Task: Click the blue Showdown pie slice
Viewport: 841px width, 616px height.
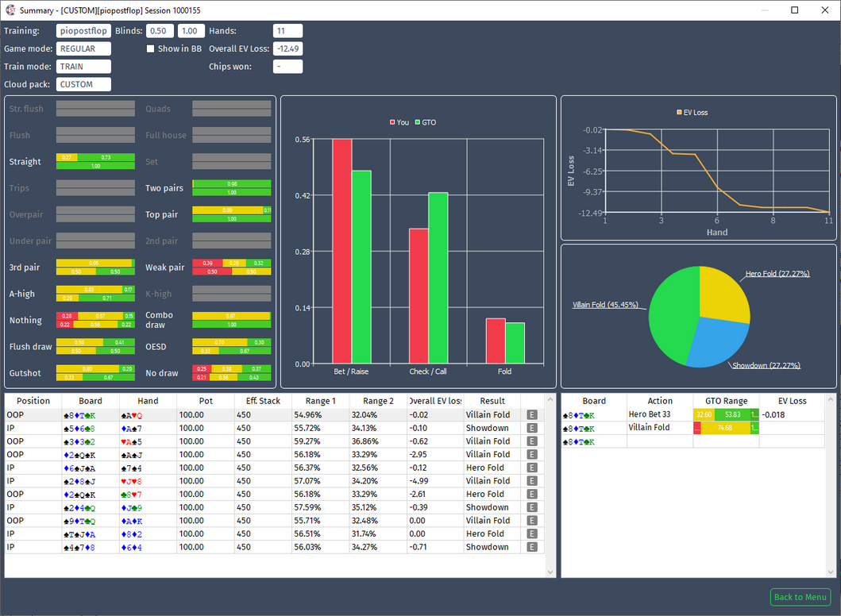Action: pyautogui.click(x=719, y=342)
